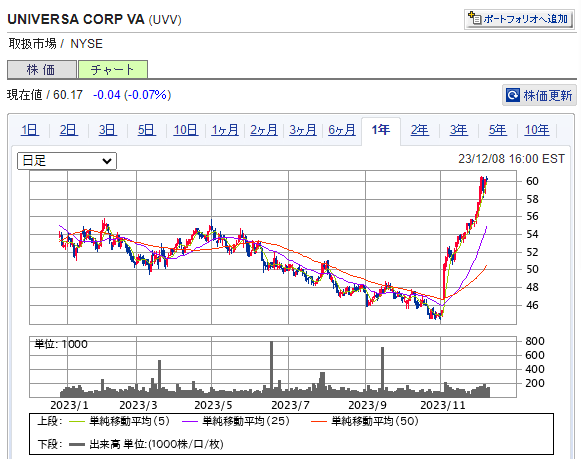Viewport: 581px width, 459px height.
Task: Show the 5日 chart range
Action: click(146, 130)
